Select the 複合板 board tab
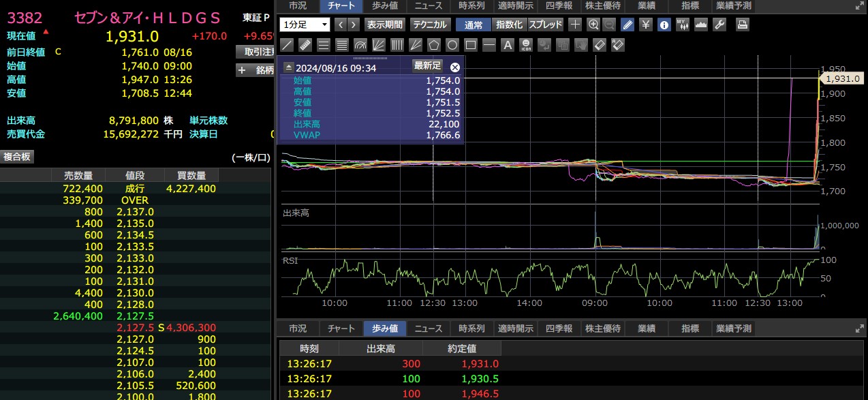 [17, 157]
